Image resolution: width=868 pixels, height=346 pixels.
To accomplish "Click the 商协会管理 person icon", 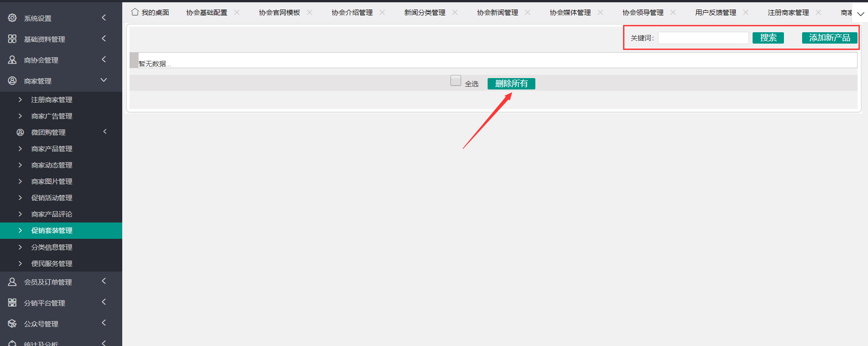I will (12, 60).
